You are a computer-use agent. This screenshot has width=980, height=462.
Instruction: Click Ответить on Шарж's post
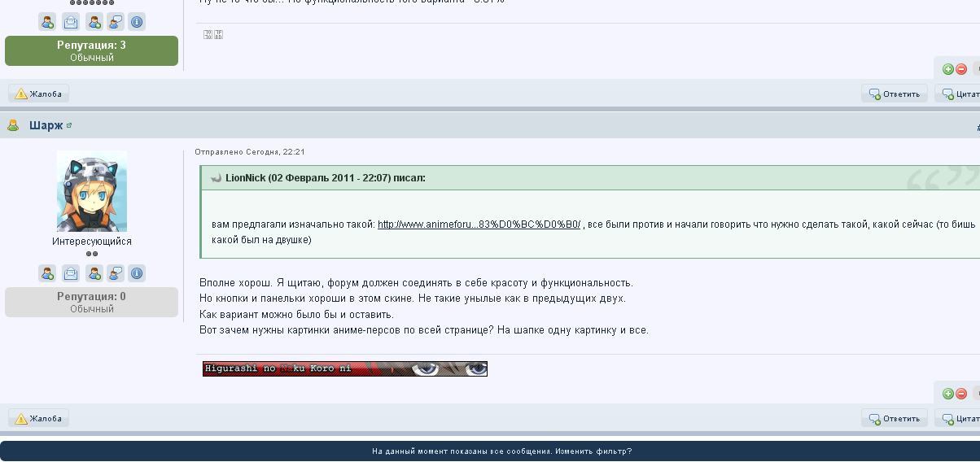click(x=895, y=419)
